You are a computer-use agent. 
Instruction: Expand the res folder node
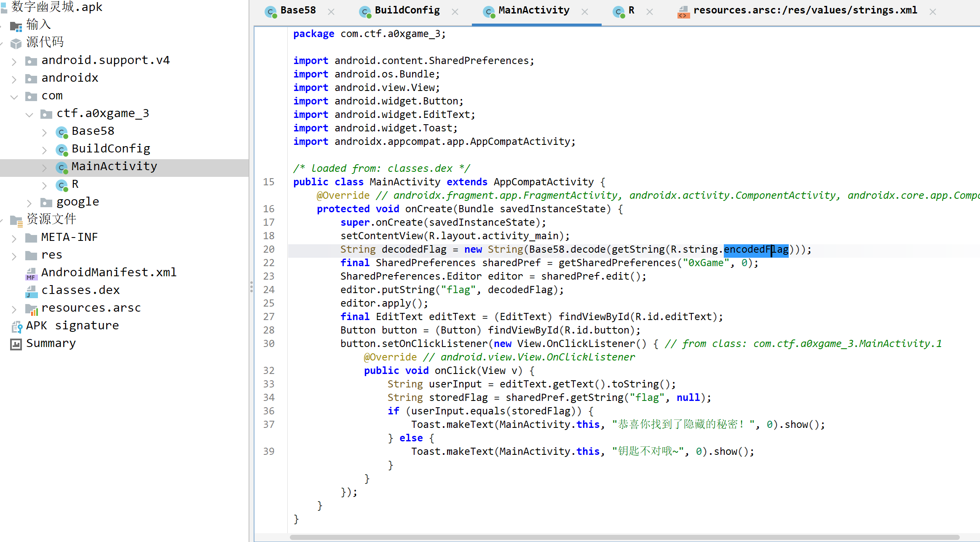[x=14, y=256]
